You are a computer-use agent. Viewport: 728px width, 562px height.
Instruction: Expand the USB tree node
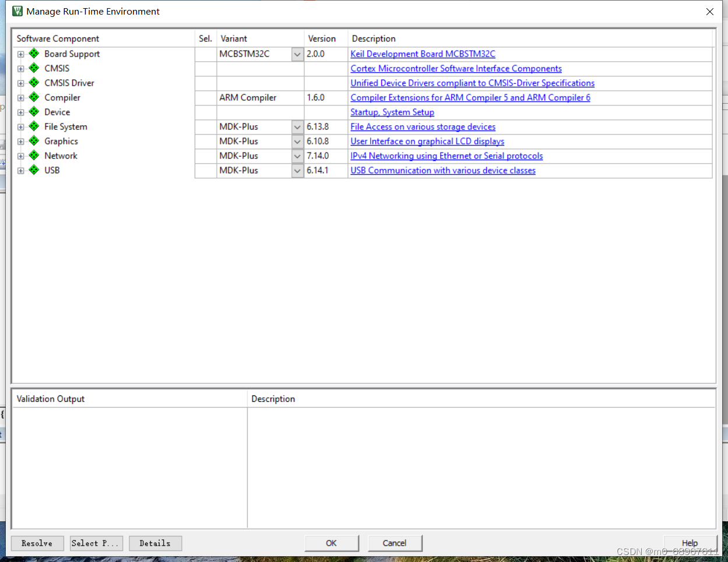21,171
